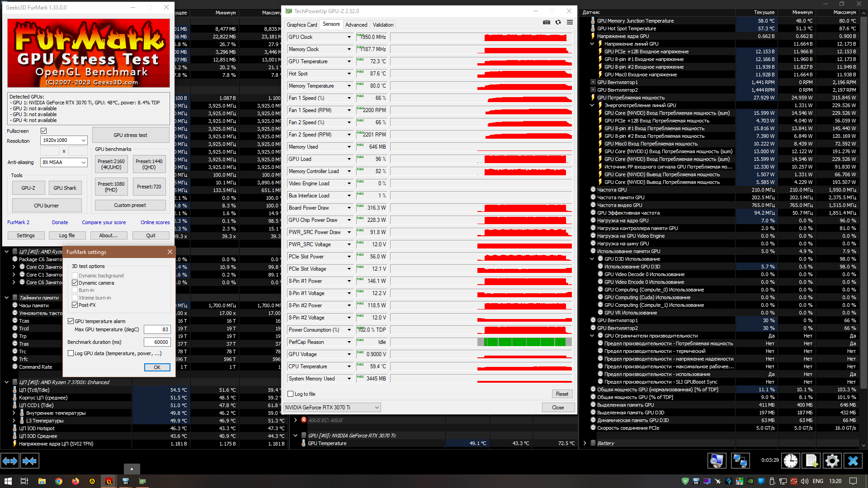868x488 pixels.
Task: Click the HWiNFO log file plus icon
Action: point(811,460)
